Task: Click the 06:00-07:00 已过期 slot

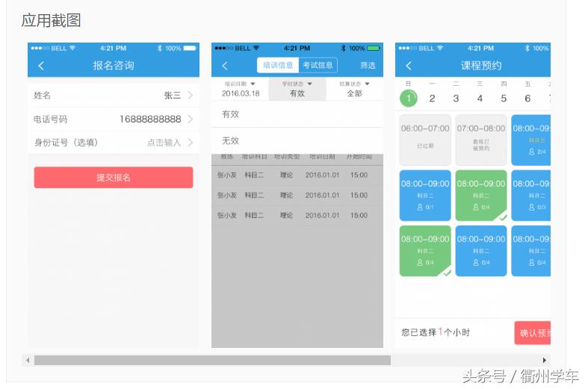Action: click(x=425, y=140)
